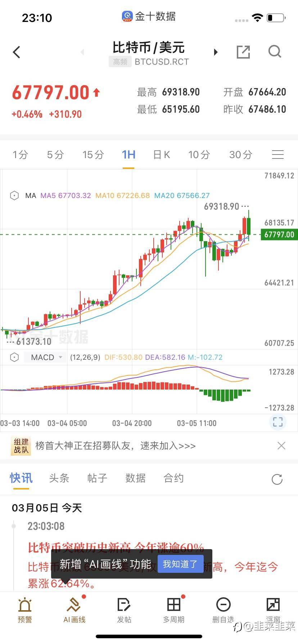Close the team recruitment banner
The width and height of the screenshot is (298, 644).
coord(281,446)
